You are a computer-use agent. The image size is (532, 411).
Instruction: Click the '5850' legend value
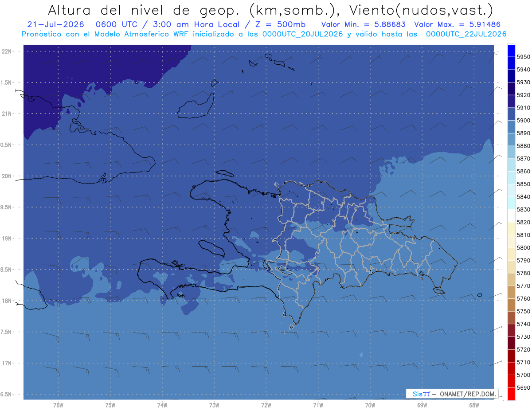click(523, 184)
